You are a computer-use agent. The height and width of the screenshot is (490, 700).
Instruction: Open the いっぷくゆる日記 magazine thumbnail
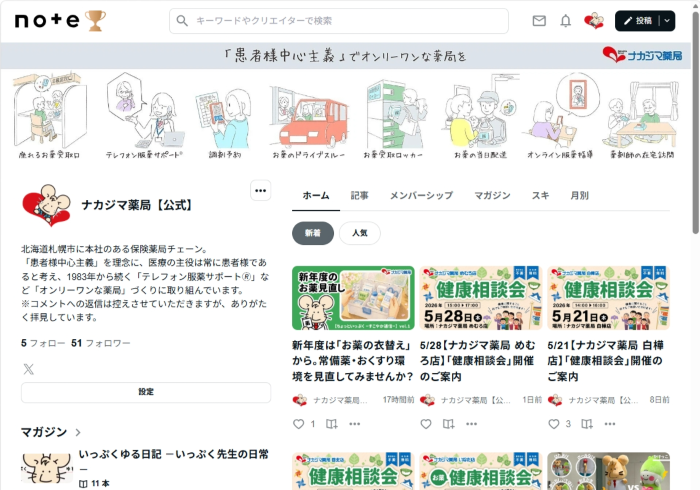45,467
